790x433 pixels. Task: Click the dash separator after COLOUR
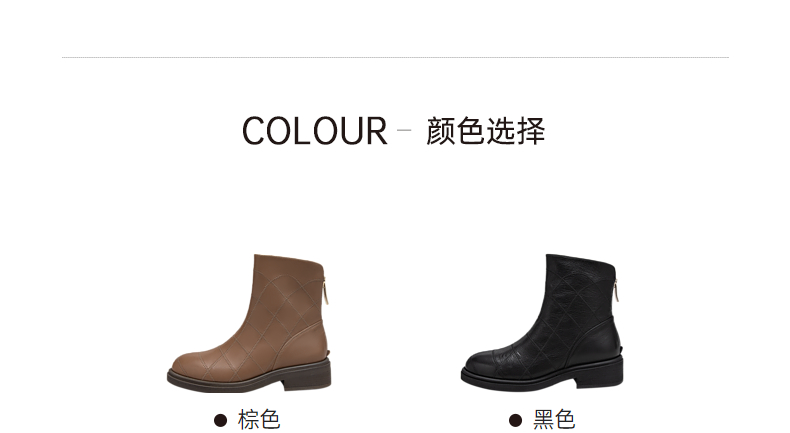click(x=404, y=130)
